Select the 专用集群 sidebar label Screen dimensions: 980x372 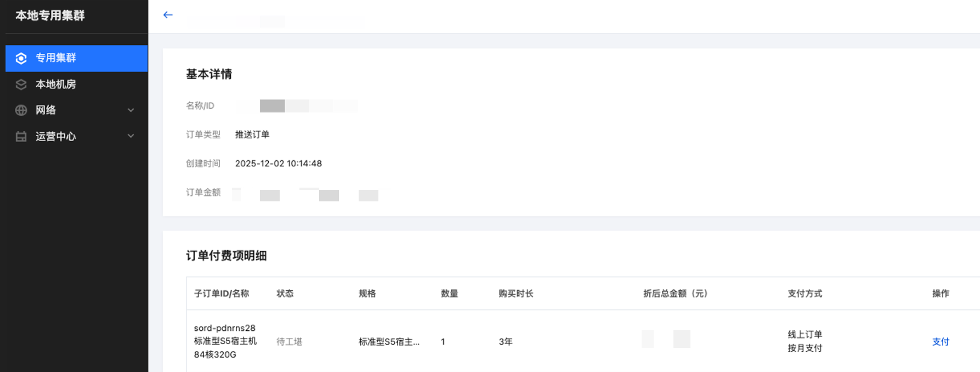tap(56, 58)
